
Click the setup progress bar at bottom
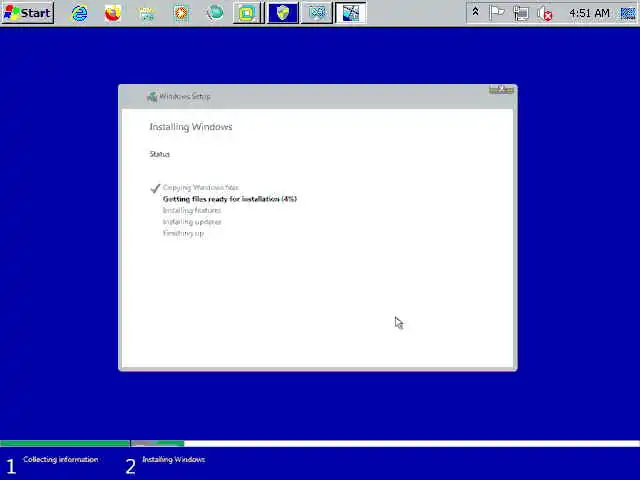click(x=320, y=443)
